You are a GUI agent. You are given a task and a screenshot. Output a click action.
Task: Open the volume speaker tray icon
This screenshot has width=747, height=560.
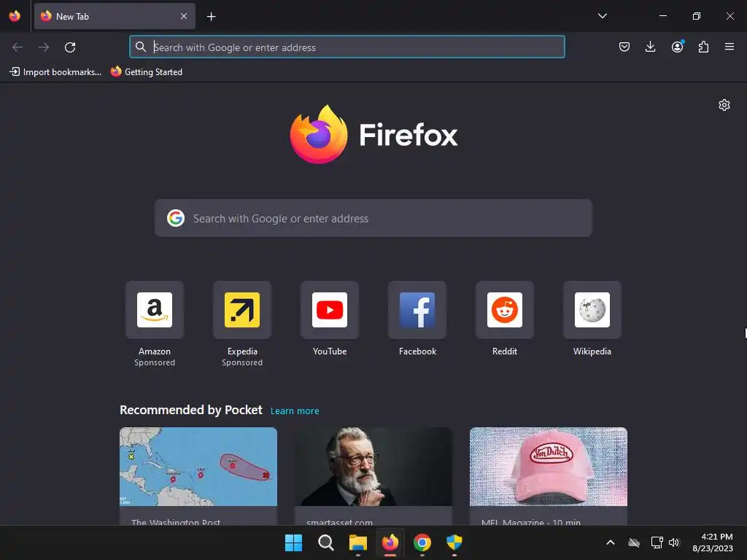click(x=674, y=542)
